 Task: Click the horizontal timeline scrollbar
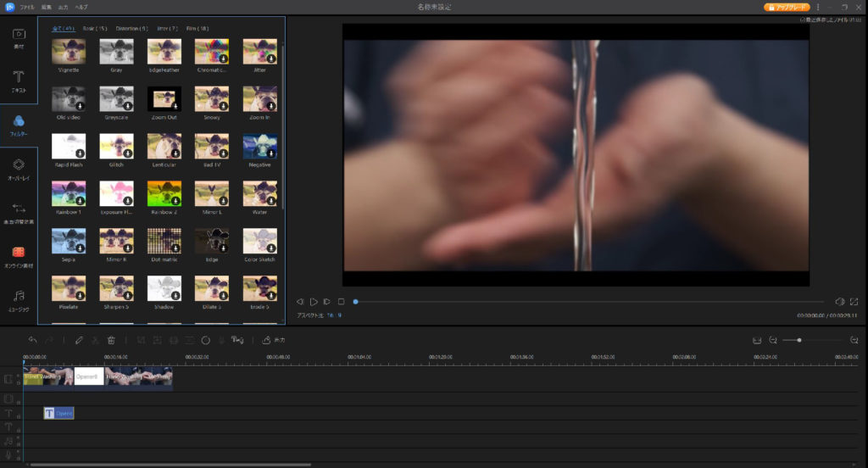coord(170,465)
